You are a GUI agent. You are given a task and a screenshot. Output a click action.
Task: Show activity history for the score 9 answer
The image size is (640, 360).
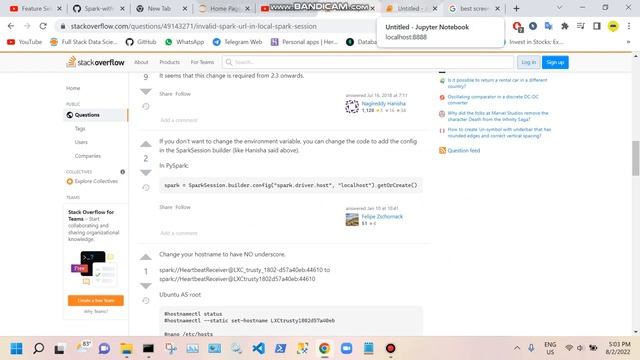pyautogui.click(x=146, y=107)
